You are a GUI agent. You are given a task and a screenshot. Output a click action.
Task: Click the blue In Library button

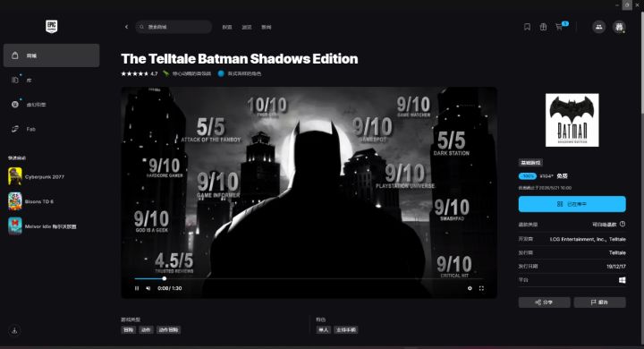pyautogui.click(x=572, y=204)
